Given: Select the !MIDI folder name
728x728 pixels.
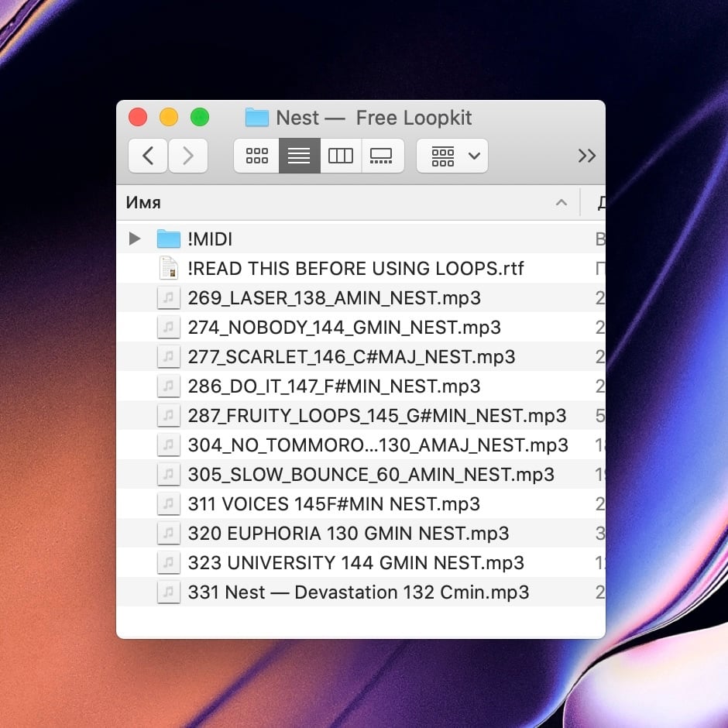Looking at the screenshot, I should pos(210,239).
